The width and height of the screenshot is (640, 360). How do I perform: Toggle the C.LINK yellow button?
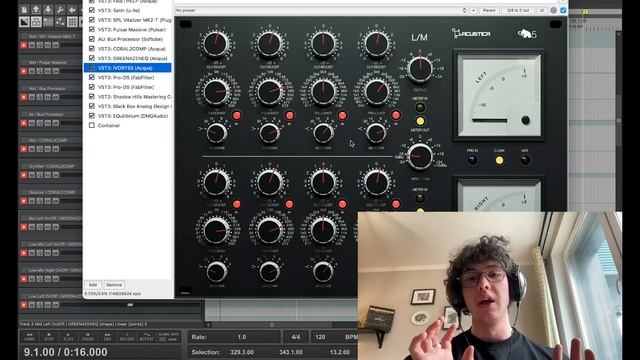(499, 160)
